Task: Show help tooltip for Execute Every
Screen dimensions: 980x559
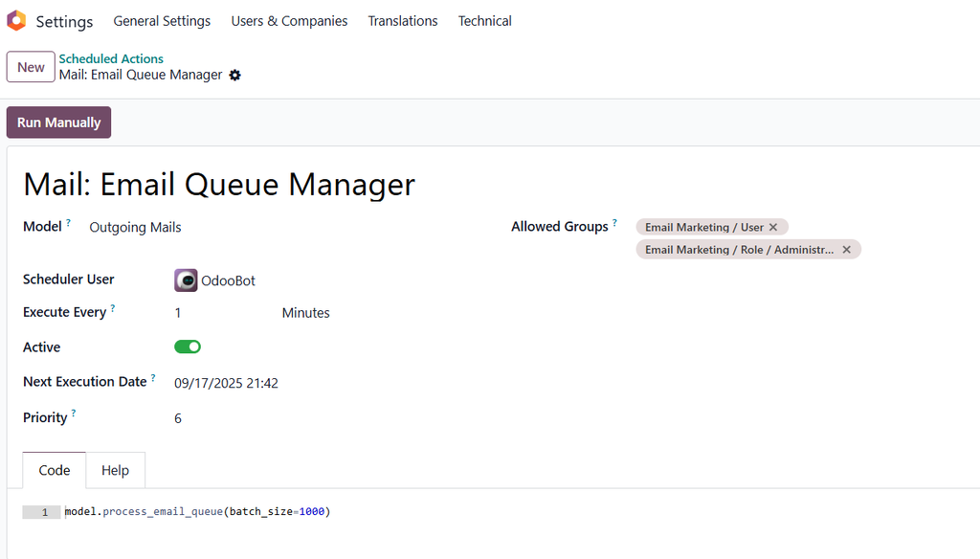Action: (x=113, y=309)
